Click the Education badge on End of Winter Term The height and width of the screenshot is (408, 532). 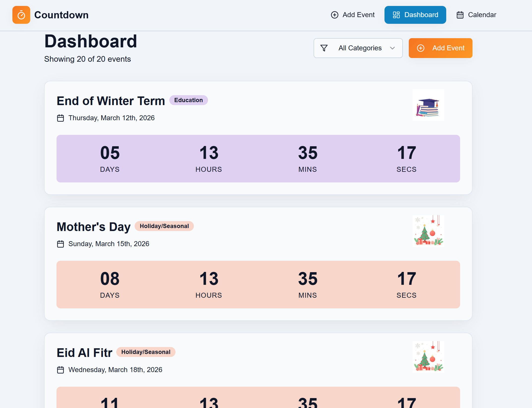coord(188,100)
